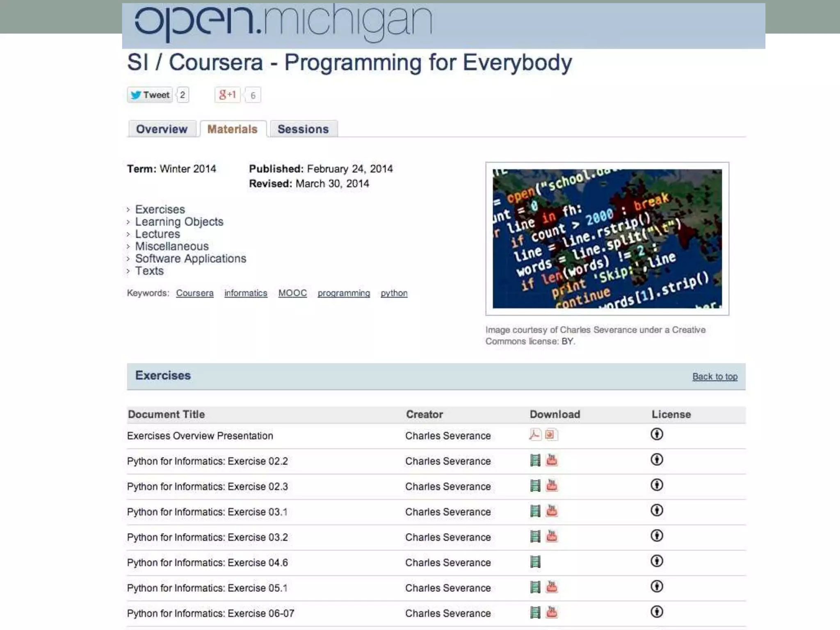Click the Tweet share button

(150, 95)
